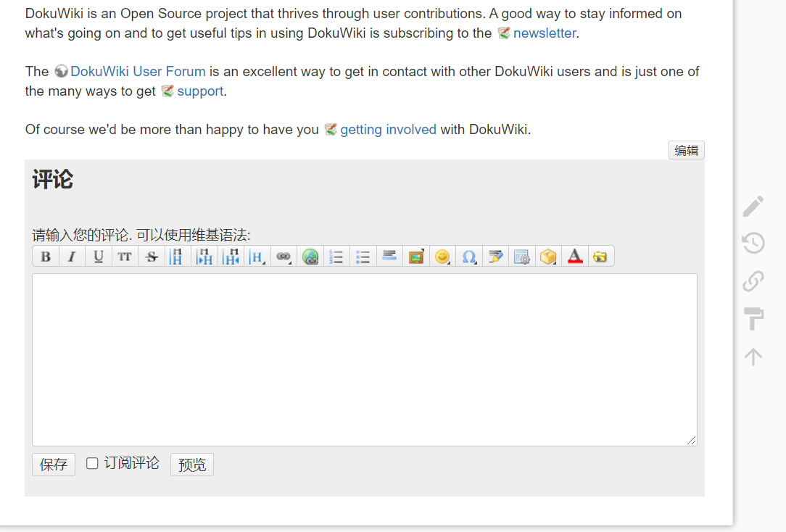Viewport: 786px width, 532px height.
Task: Apply italic text formatting
Action: pos(73,257)
